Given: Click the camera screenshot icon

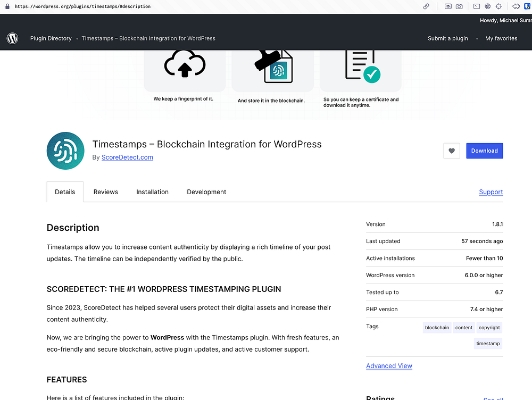Looking at the screenshot, I should (459, 6).
